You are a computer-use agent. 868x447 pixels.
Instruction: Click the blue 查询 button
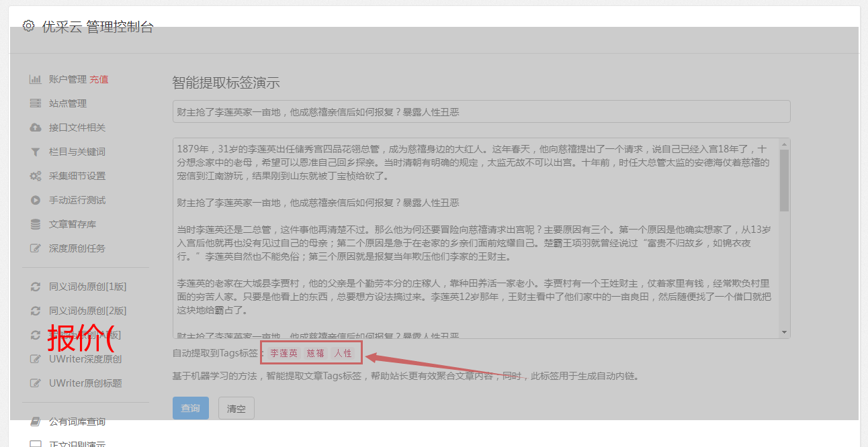click(x=191, y=408)
